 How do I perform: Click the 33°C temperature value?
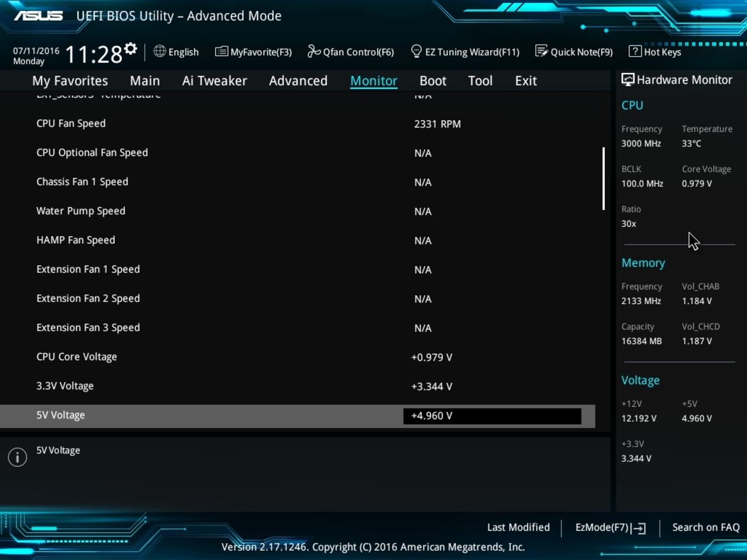692,143
